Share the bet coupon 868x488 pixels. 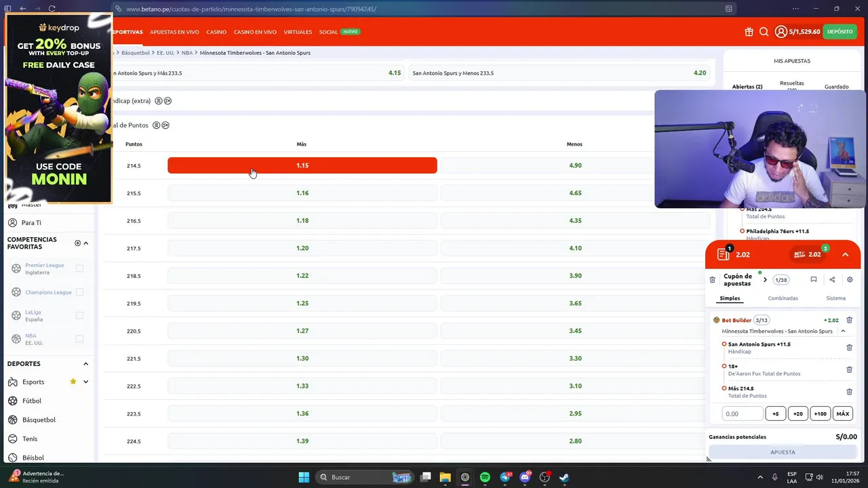pos(832,279)
